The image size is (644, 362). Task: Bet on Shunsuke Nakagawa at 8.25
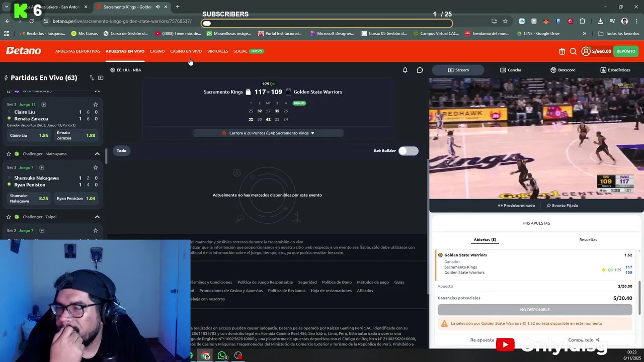[29, 199]
